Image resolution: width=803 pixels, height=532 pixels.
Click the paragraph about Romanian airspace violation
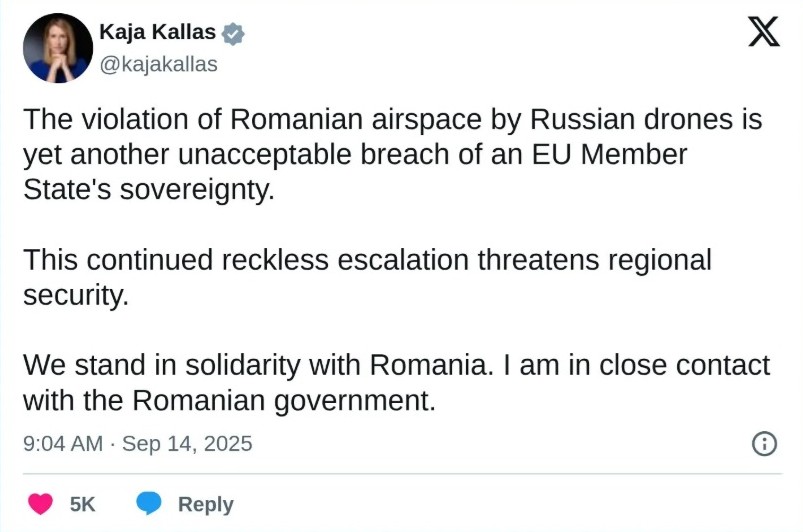click(x=392, y=155)
